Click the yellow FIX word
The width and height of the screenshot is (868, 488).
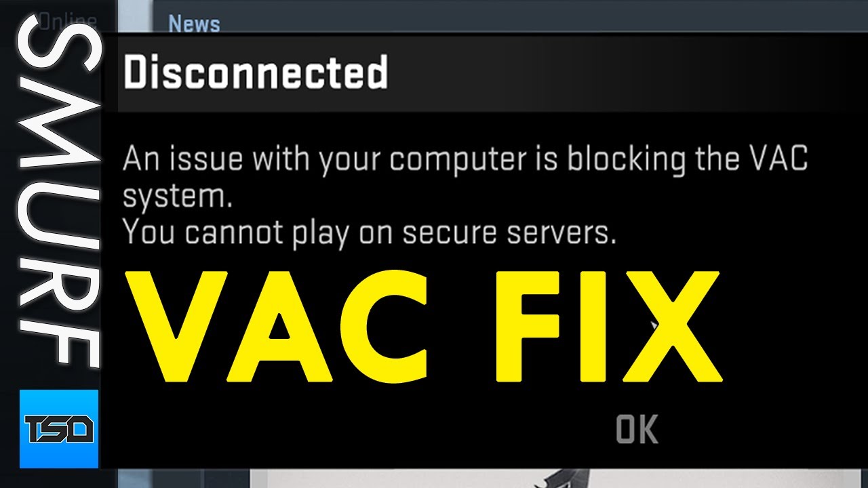(605, 326)
